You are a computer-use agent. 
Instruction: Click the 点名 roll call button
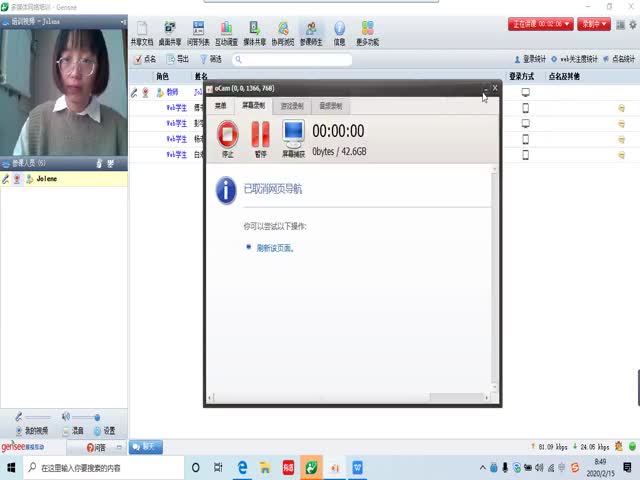(145, 60)
